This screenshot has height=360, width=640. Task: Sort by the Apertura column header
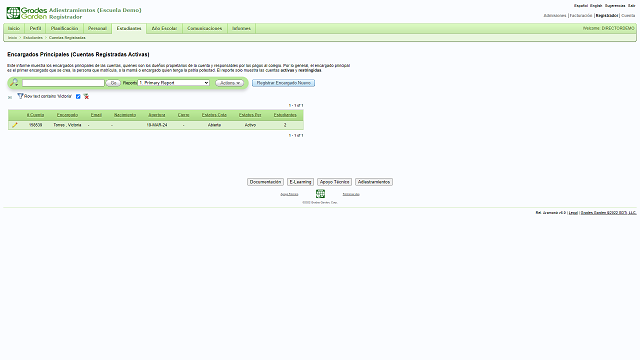pyautogui.click(x=157, y=115)
